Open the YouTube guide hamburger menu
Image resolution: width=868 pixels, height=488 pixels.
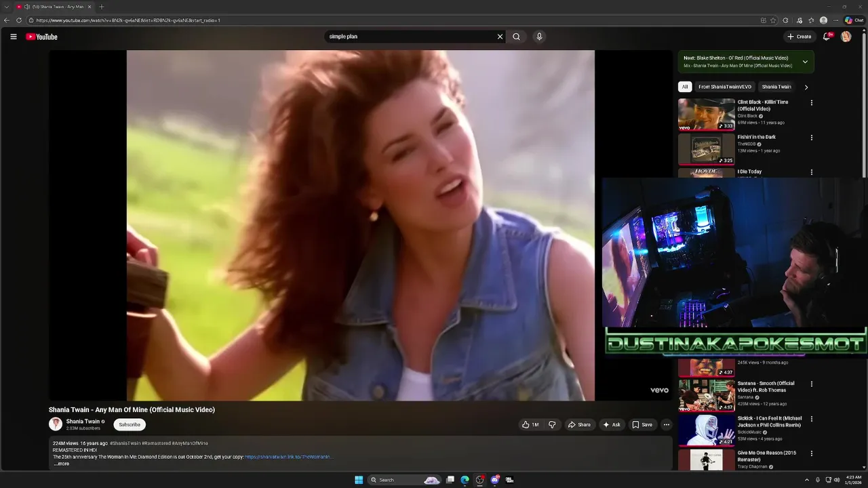tap(13, 37)
